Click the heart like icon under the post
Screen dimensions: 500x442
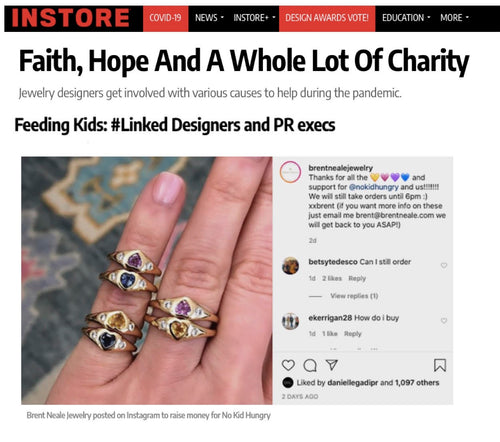(x=288, y=365)
